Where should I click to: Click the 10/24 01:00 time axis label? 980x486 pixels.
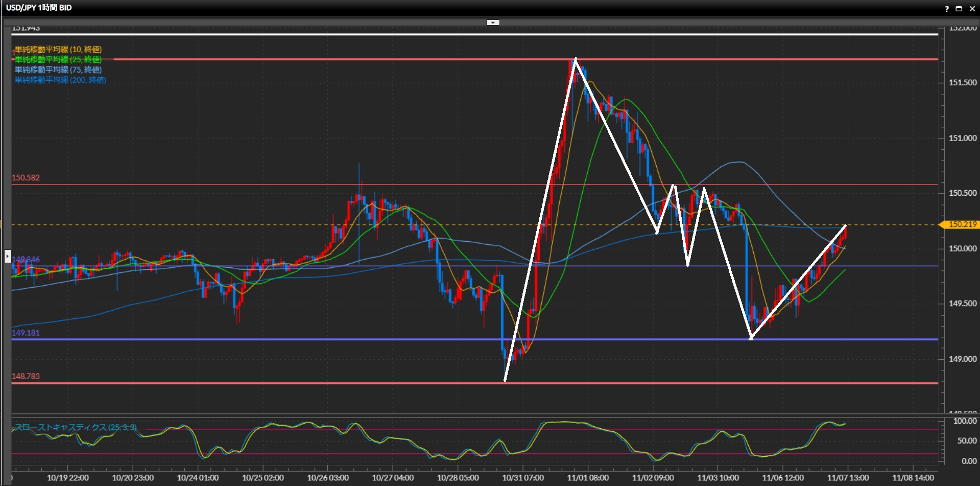[198, 478]
